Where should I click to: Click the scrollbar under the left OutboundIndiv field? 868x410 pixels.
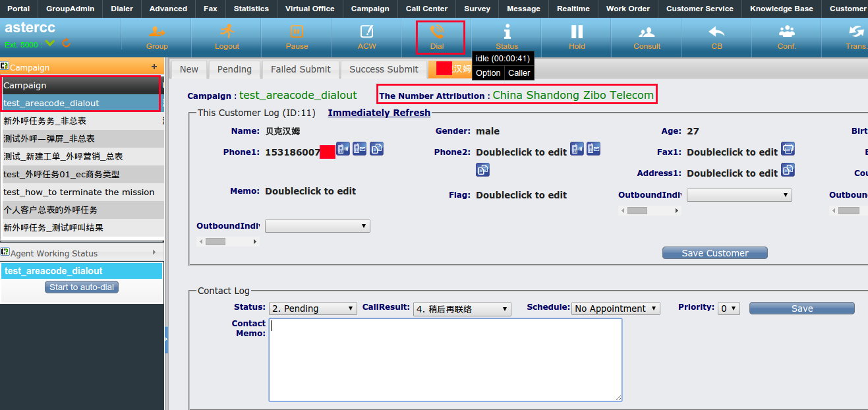(228, 242)
